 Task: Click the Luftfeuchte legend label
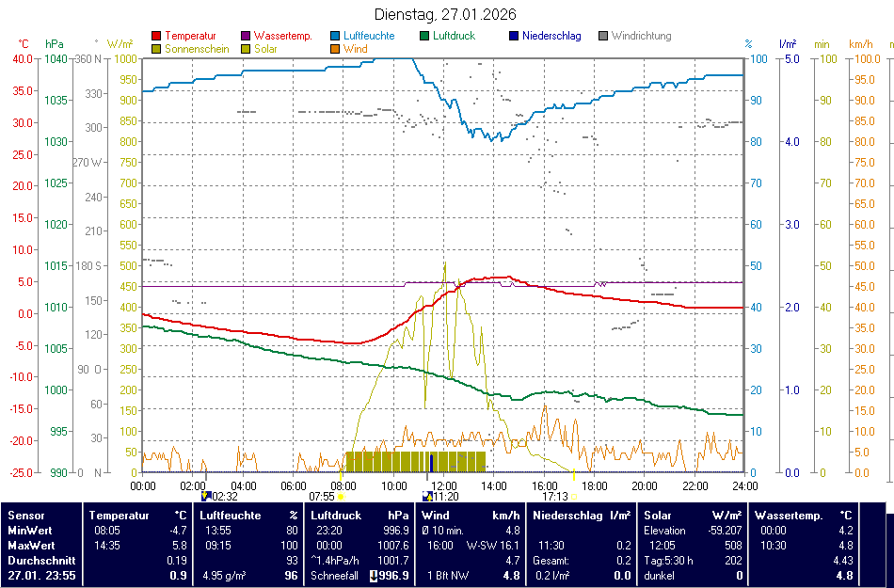369,37
